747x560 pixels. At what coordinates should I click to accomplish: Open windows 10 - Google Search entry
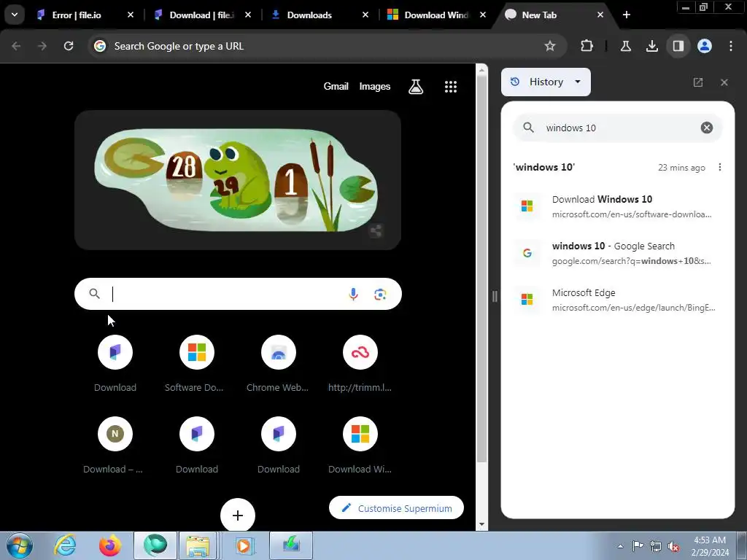pyautogui.click(x=618, y=253)
